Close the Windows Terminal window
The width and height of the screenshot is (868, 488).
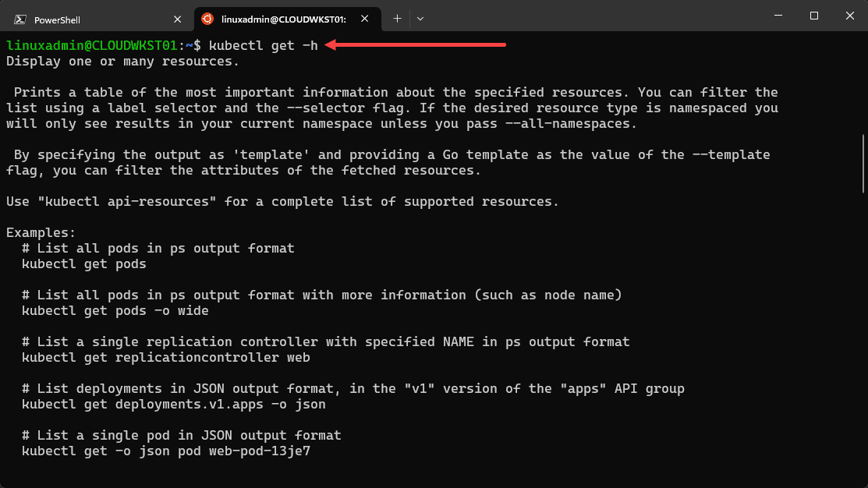849,16
